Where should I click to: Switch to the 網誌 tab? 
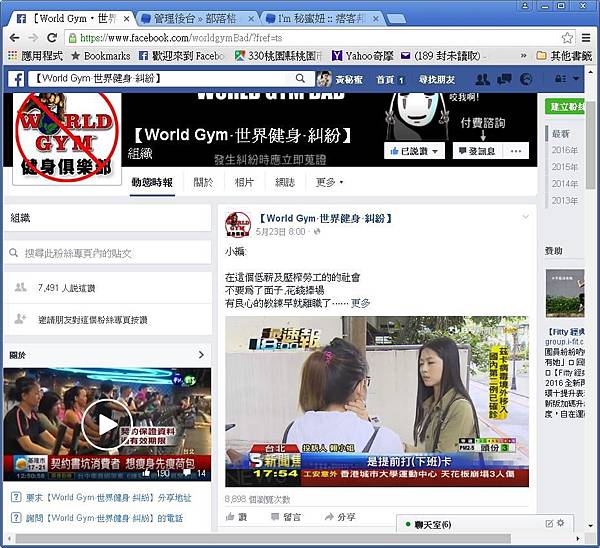[x=285, y=183]
